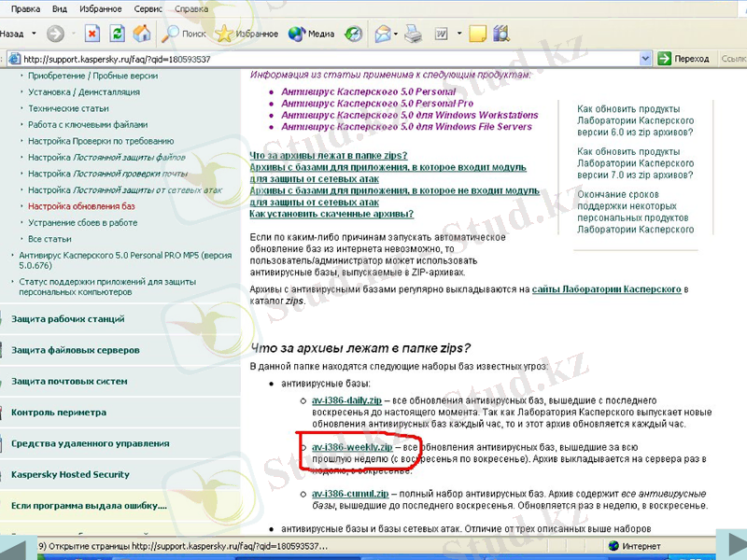The width and height of the screenshot is (747, 560).
Task: Select Настройка обновления баз in sidebar
Action: click(81, 205)
